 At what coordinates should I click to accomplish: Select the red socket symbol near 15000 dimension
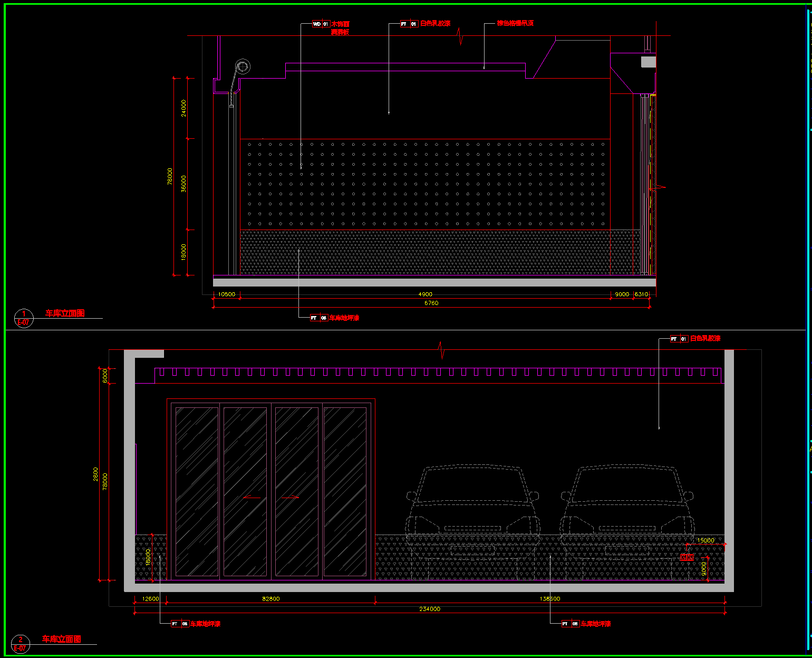click(686, 557)
